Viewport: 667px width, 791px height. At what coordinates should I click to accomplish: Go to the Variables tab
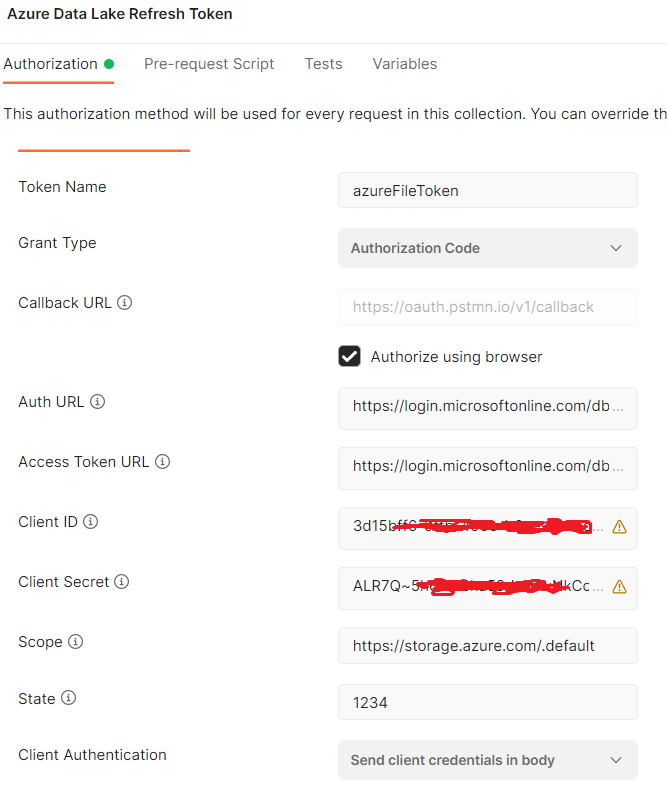405,64
